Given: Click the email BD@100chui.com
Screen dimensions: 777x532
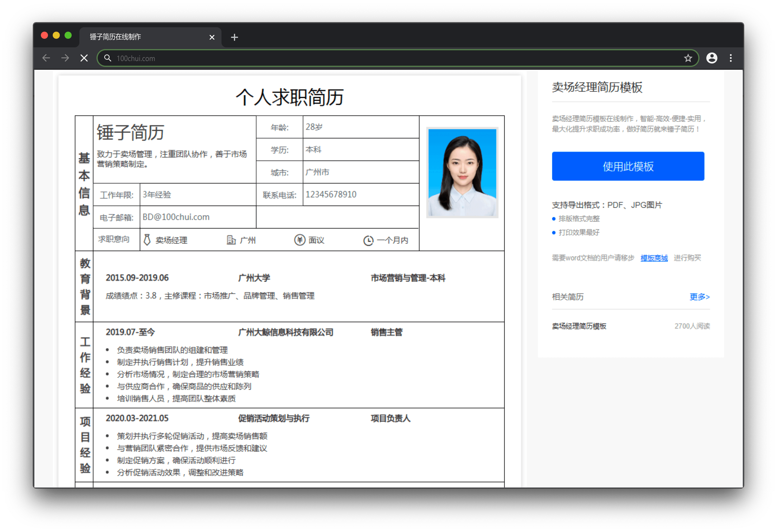Looking at the screenshot, I should [176, 217].
